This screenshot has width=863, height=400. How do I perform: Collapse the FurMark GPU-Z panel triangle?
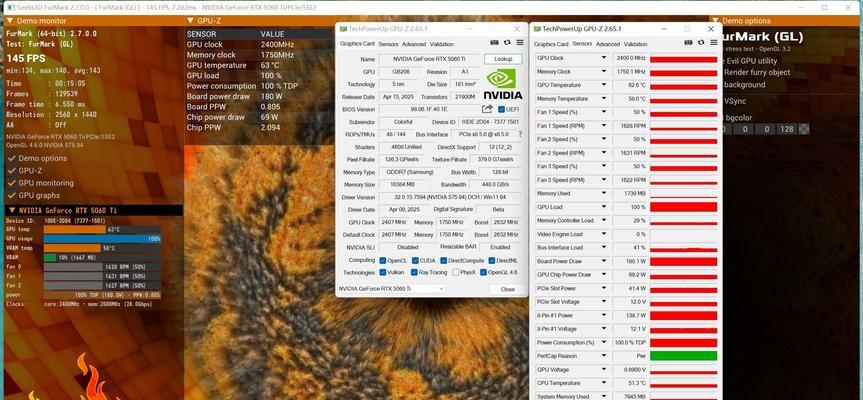click(189, 21)
